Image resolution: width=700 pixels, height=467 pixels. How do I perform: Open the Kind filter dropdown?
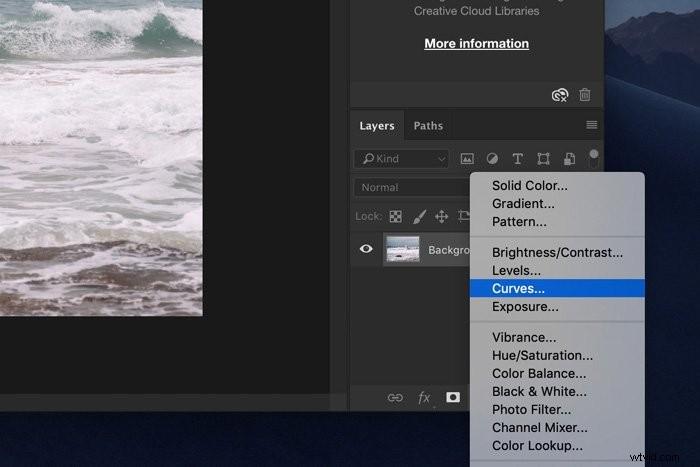401,158
